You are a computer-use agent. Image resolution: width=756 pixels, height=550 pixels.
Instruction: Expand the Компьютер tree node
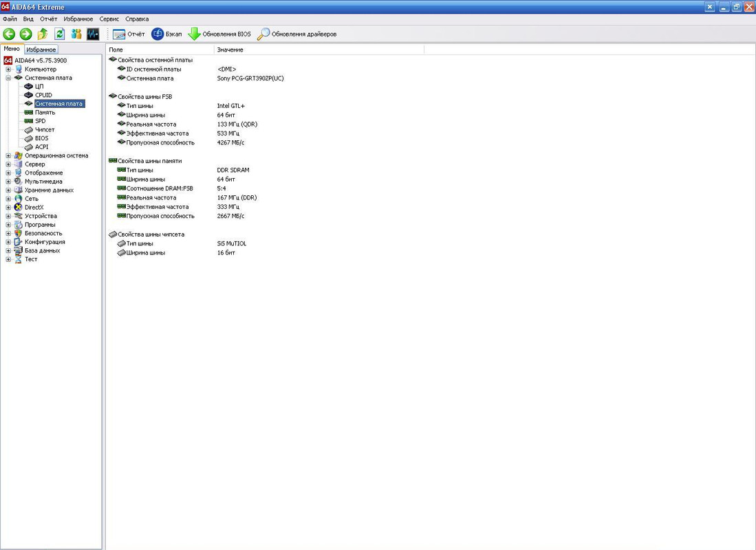[8, 69]
